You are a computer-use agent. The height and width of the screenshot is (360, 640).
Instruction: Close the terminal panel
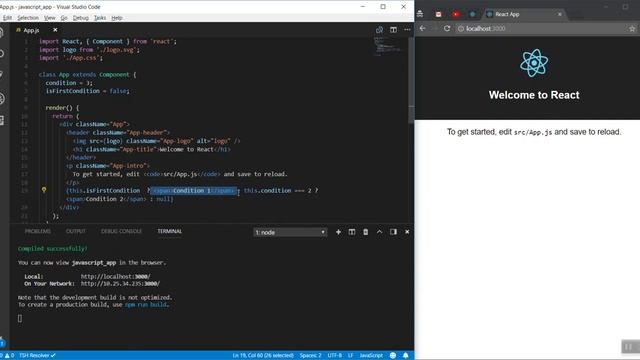407,232
